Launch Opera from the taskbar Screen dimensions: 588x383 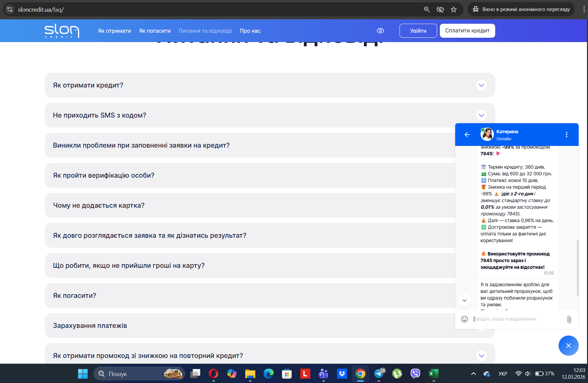click(x=214, y=374)
